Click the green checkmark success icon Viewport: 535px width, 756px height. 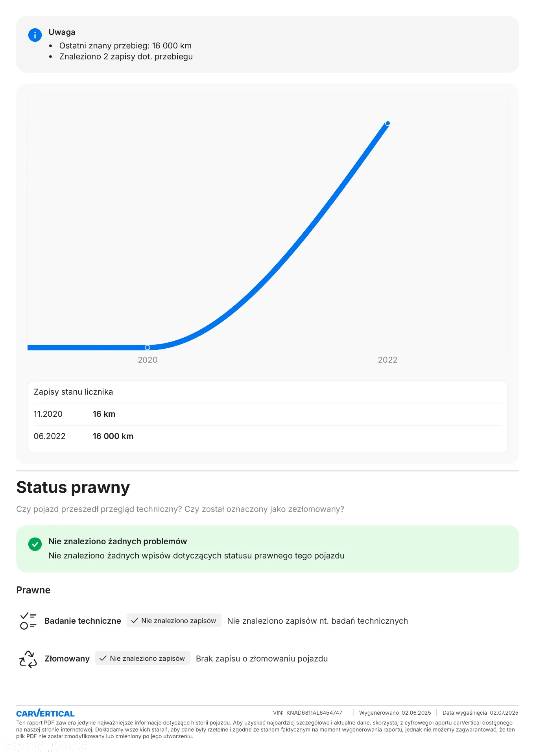tap(35, 544)
